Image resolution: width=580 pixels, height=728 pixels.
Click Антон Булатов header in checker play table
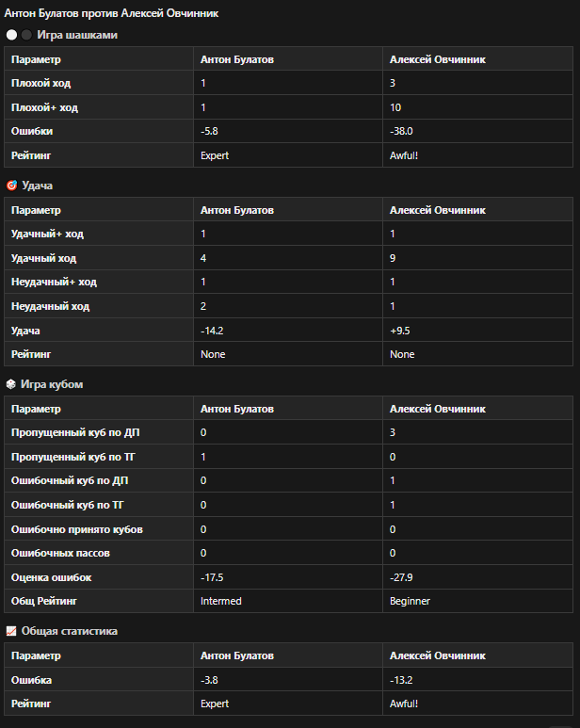237,59
